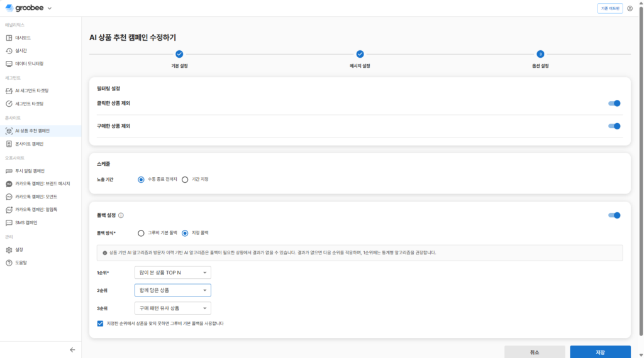Click the 폴백 설정 info icon

click(x=121, y=215)
